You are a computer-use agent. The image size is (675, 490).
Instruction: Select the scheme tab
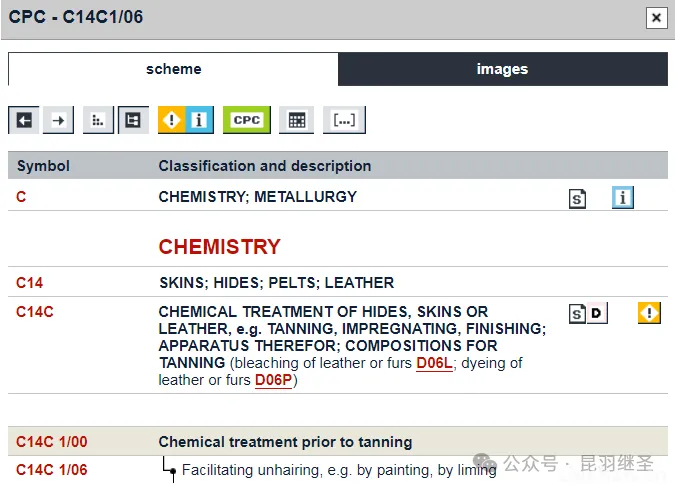pyautogui.click(x=173, y=69)
